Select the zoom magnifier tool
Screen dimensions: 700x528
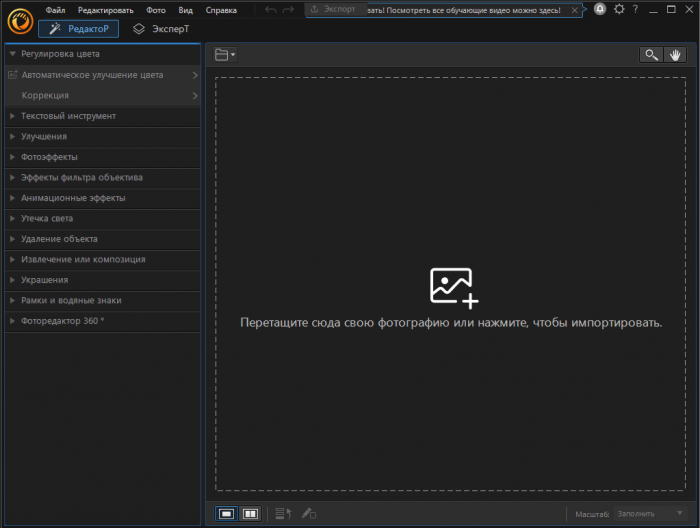[652, 55]
